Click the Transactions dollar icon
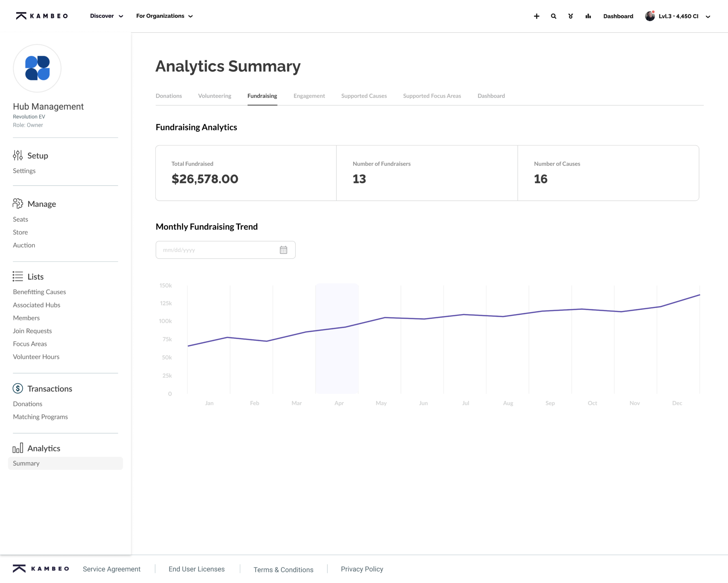Image resolution: width=728 pixels, height=583 pixels. (x=18, y=388)
